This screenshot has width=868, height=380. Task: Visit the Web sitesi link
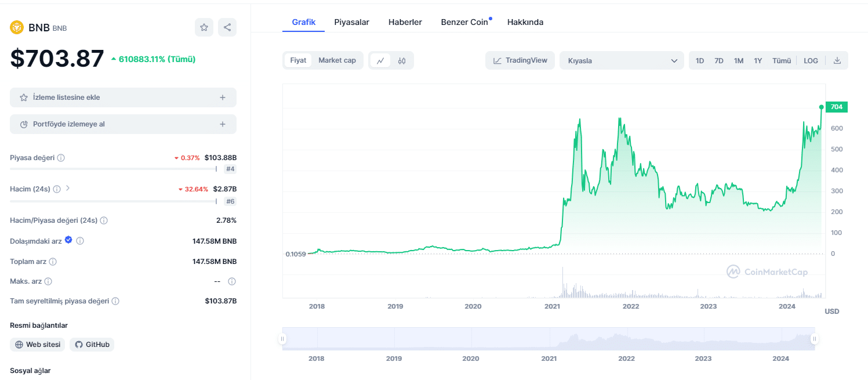pyautogui.click(x=37, y=345)
